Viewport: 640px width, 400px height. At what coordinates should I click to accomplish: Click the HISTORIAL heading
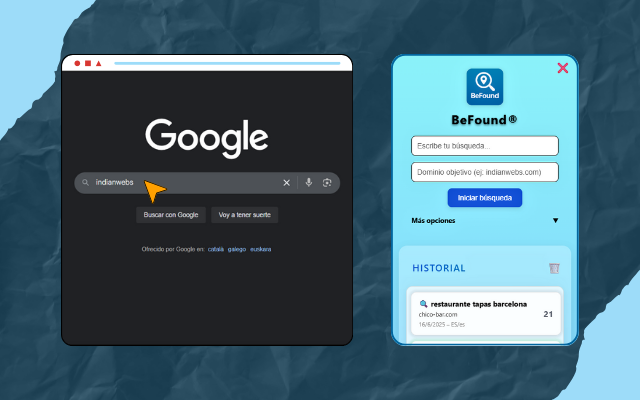pos(438,268)
